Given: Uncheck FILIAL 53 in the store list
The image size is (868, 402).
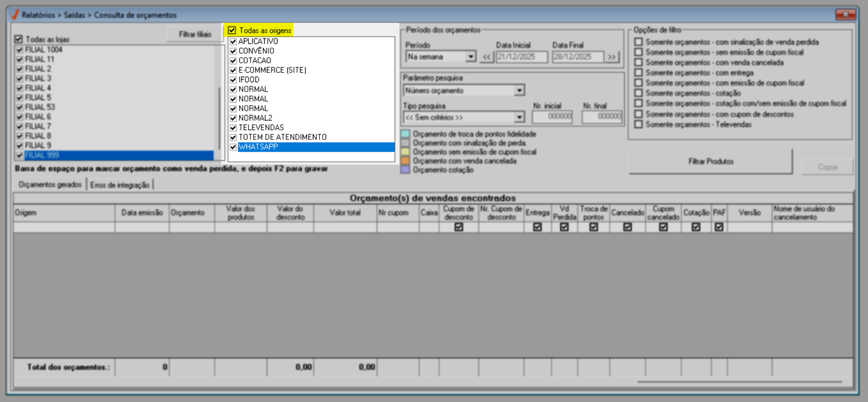Looking at the screenshot, I should coord(19,107).
